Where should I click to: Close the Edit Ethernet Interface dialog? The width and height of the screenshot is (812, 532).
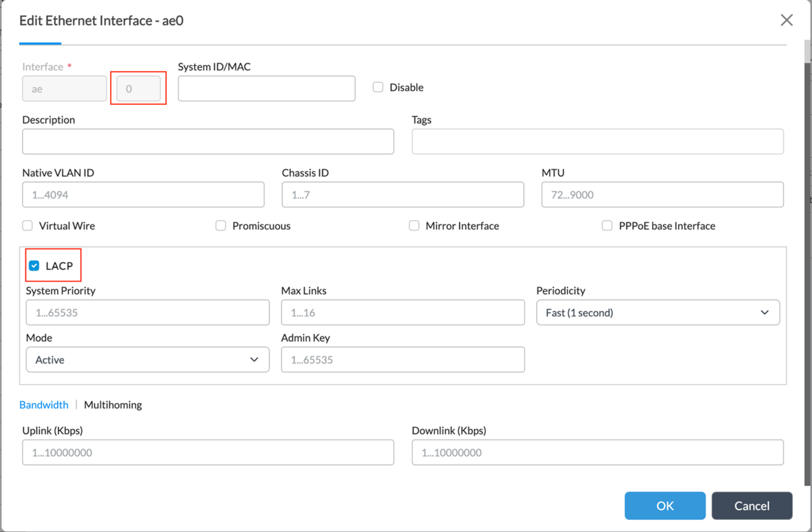pyautogui.click(x=786, y=20)
